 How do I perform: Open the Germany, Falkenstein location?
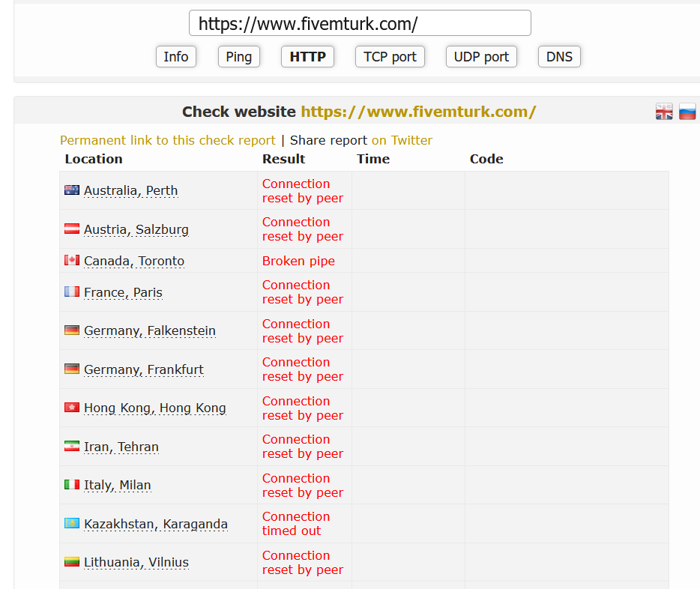tap(150, 330)
